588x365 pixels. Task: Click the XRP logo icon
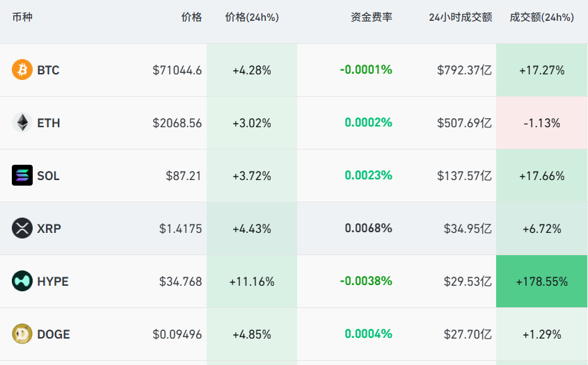point(22,229)
